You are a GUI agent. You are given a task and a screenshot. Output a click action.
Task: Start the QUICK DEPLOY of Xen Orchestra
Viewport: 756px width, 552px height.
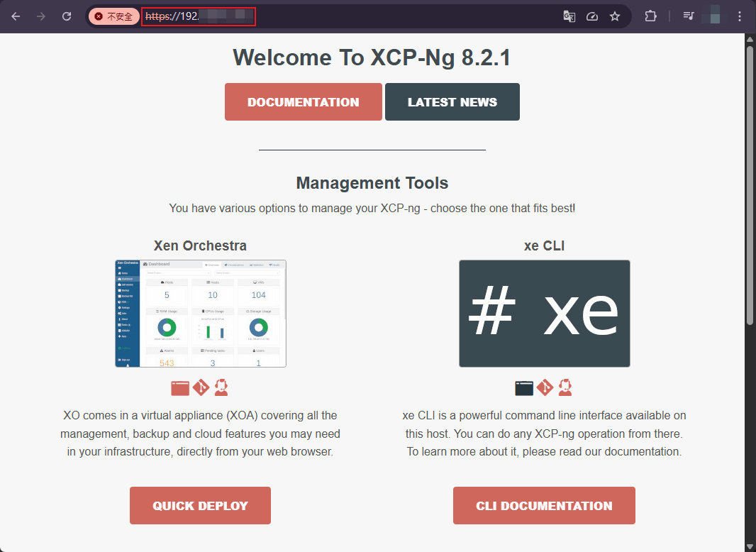200,506
